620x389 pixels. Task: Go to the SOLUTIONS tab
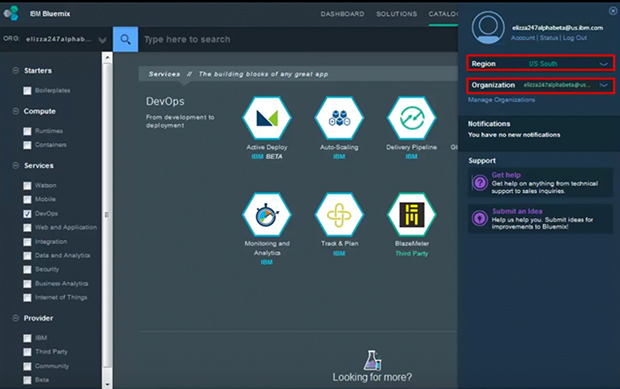click(x=397, y=14)
